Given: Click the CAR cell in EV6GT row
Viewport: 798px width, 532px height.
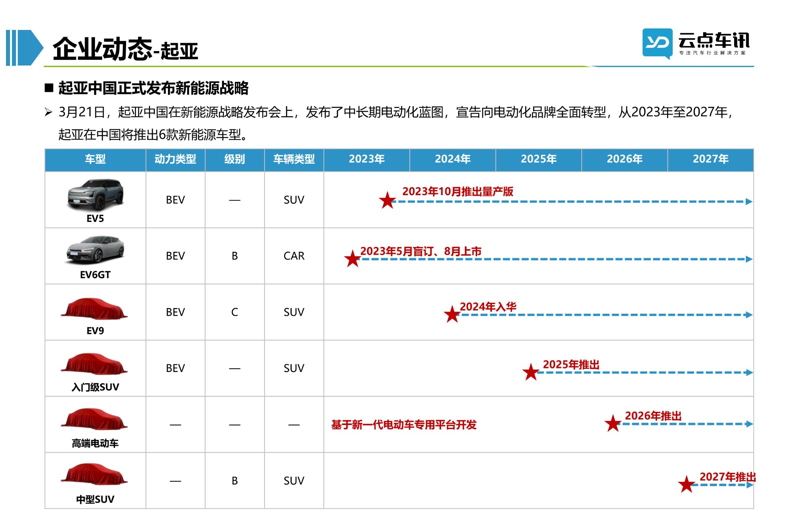Looking at the screenshot, I should 294,256.
